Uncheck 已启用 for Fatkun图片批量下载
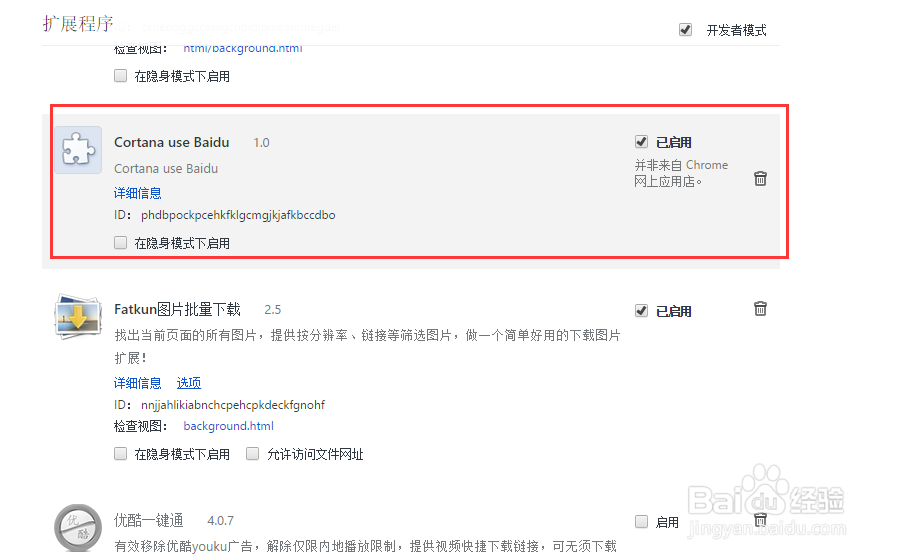 click(x=641, y=311)
